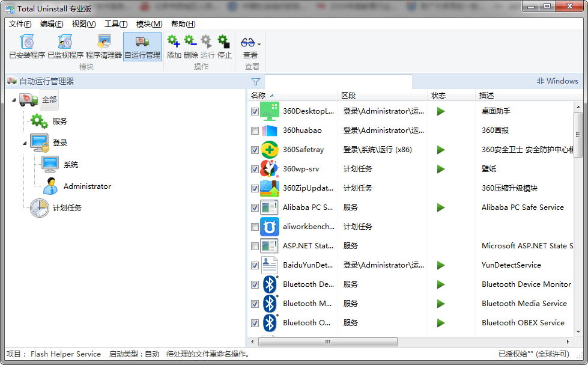The width and height of the screenshot is (588, 365).
Task: Open the 已监视程序 module
Action: [65, 46]
